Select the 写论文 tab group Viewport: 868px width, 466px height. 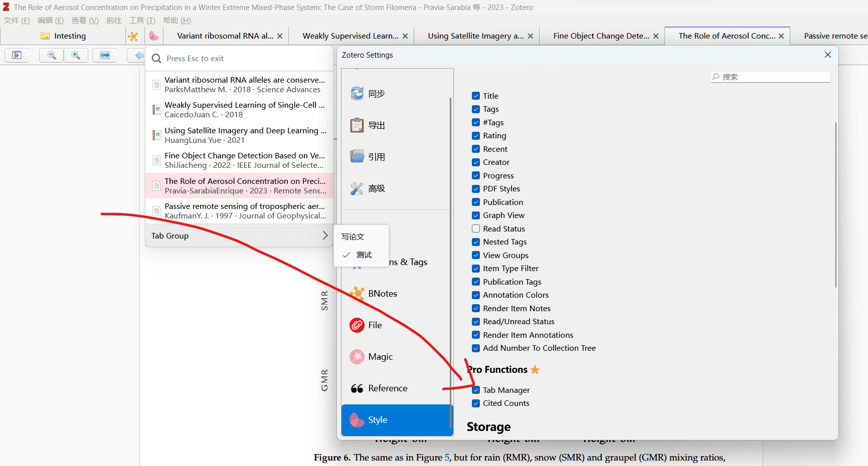(x=353, y=237)
